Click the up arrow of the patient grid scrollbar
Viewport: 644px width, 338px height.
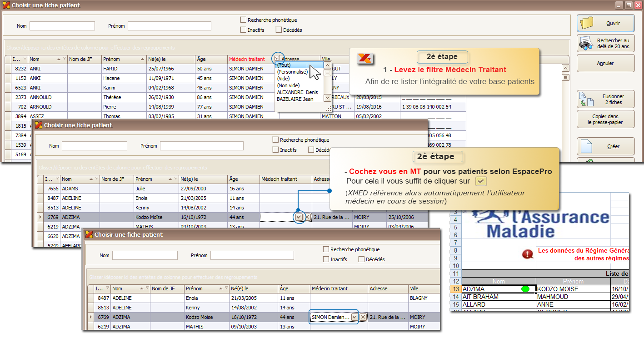tap(565, 68)
